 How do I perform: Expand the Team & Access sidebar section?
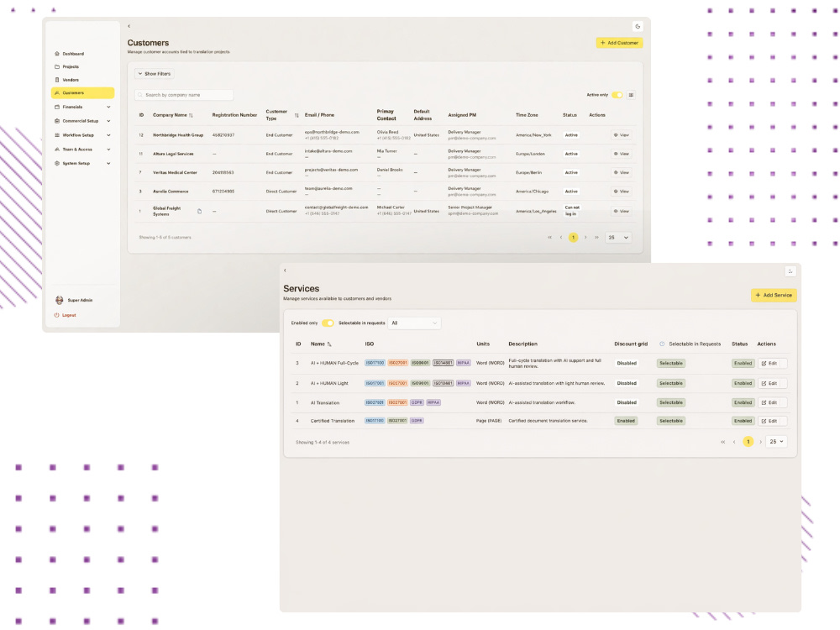tap(82, 150)
